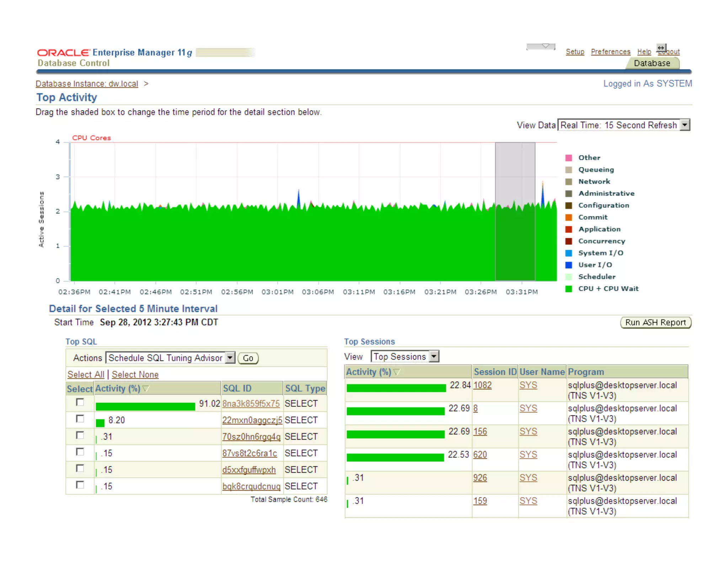Open the Top Sessions view dropdown
The height and width of the screenshot is (562, 728).
(x=434, y=356)
